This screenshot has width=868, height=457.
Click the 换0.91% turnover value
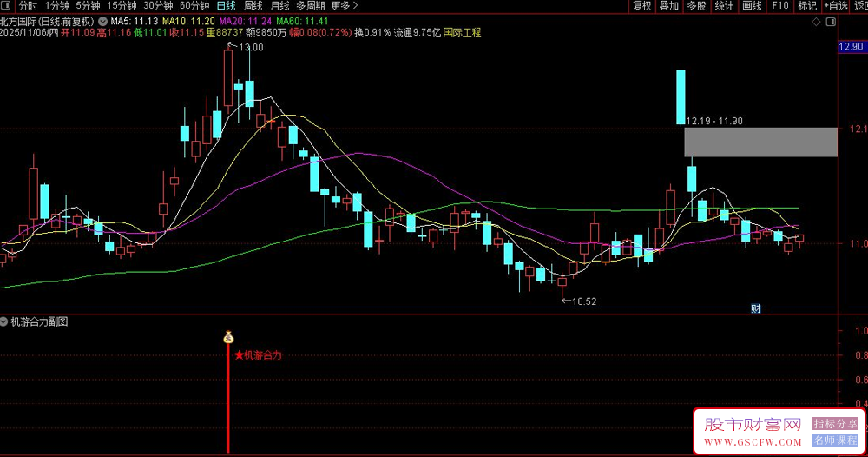click(372, 33)
